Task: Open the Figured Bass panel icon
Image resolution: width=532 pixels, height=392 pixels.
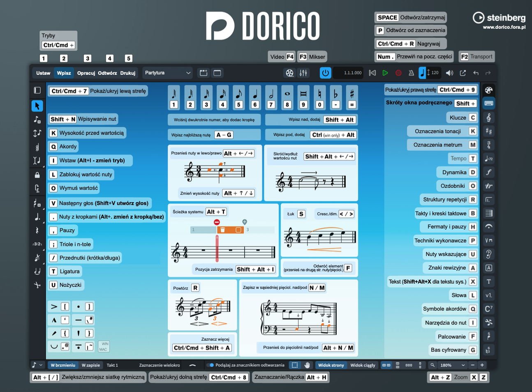Action: pyautogui.click(x=488, y=350)
